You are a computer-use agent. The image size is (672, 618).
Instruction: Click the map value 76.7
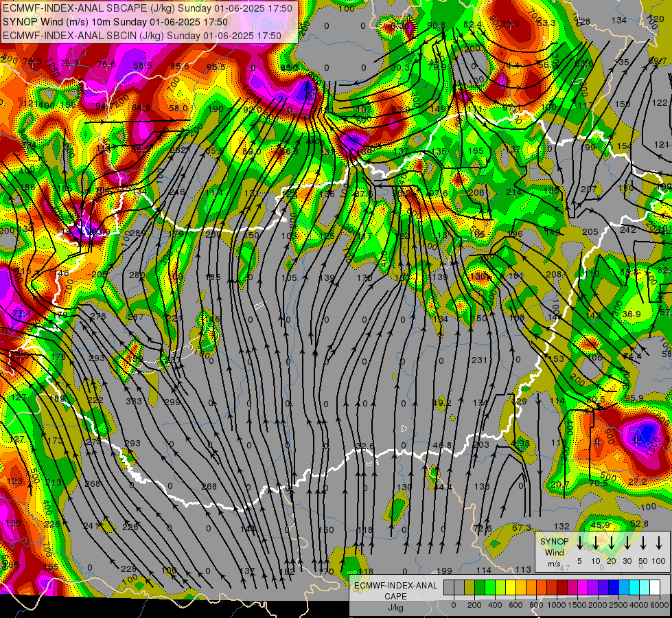pyautogui.click(x=69, y=63)
